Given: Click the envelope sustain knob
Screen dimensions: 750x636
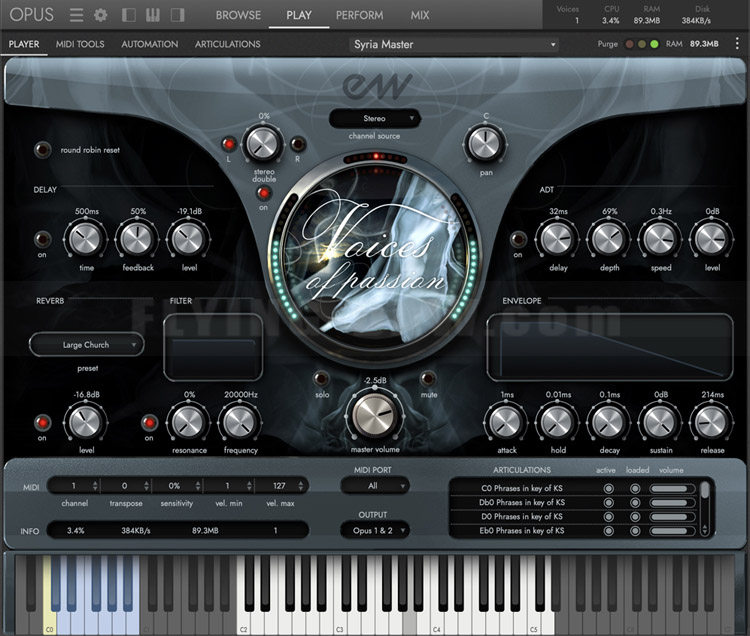Looking at the screenshot, I should point(660,422).
